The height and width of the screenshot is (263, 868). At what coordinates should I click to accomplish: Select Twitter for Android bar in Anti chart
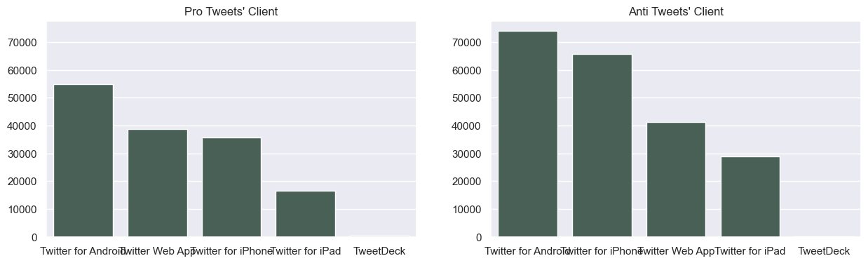point(528,134)
